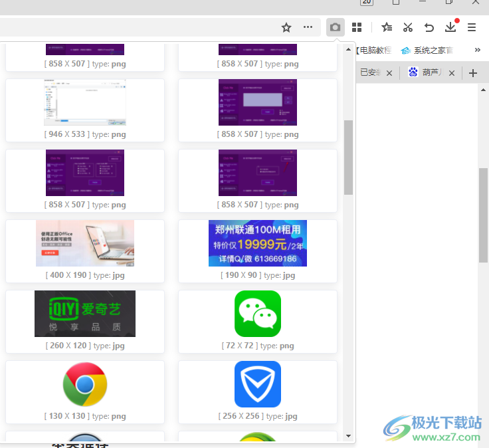Viewport: 489px width, 448px height.
Task: Switch to the 葫芦 Baidu tab
Action: 425,72
